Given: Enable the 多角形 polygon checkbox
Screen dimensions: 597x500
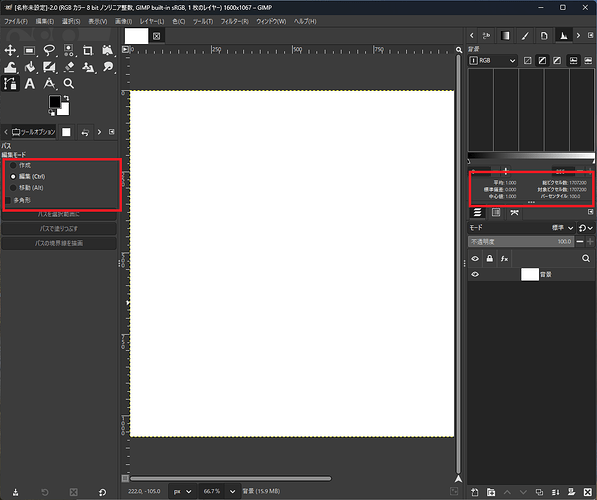Looking at the screenshot, I should point(8,200).
